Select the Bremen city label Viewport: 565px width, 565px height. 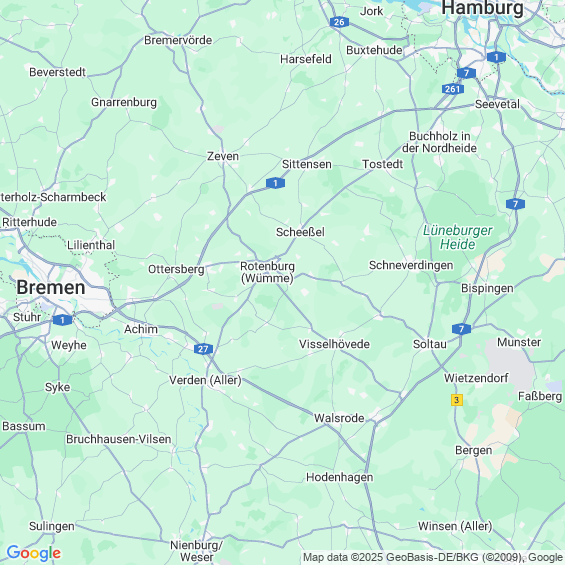pos(51,288)
